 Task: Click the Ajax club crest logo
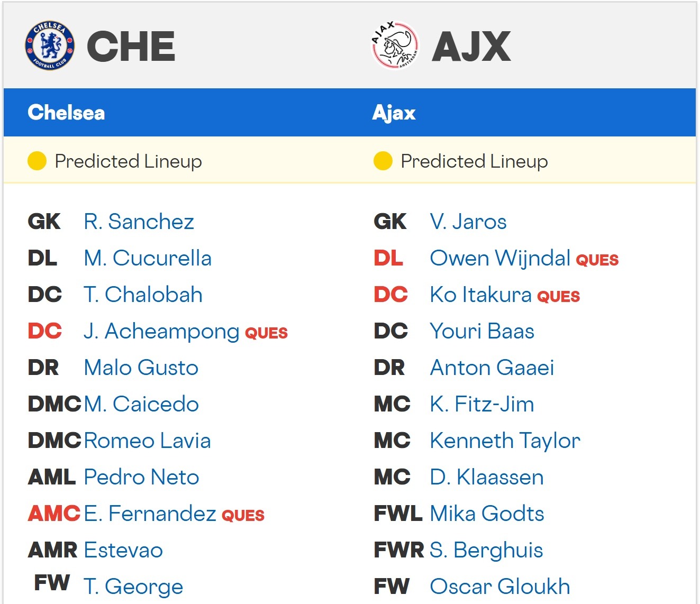coord(395,45)
